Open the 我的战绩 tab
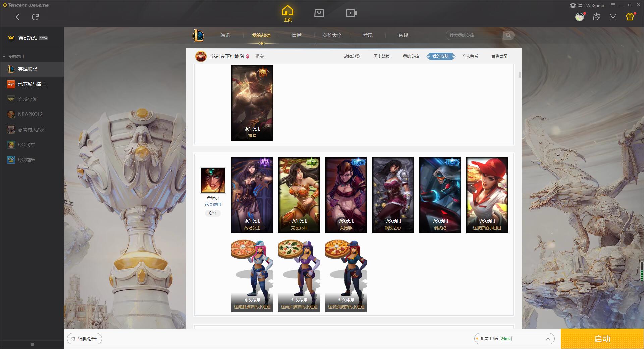This screenshot has width=644, height=349. coord(261,35)
